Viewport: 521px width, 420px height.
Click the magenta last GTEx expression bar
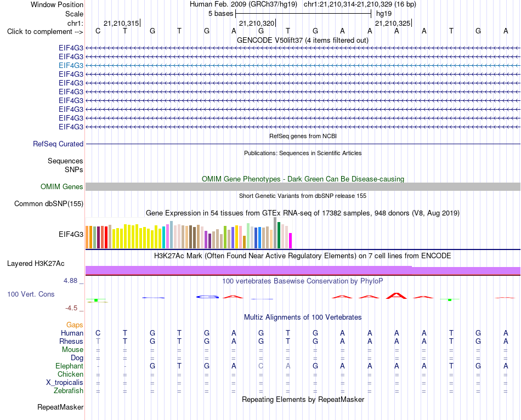[291, 241]
